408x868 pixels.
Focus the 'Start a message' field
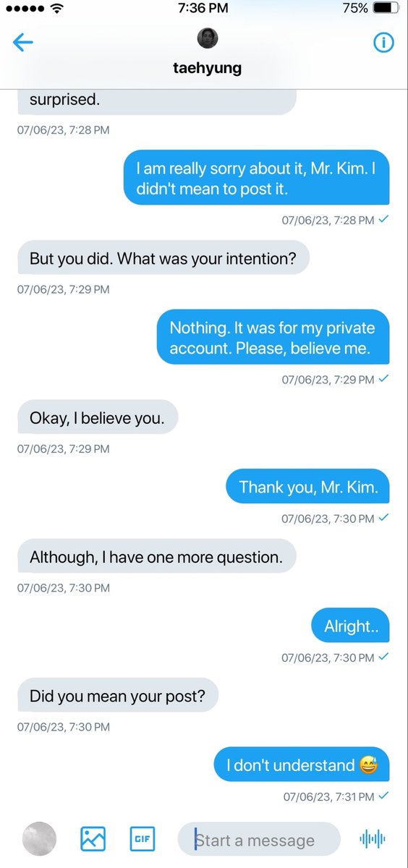[259, 839]
